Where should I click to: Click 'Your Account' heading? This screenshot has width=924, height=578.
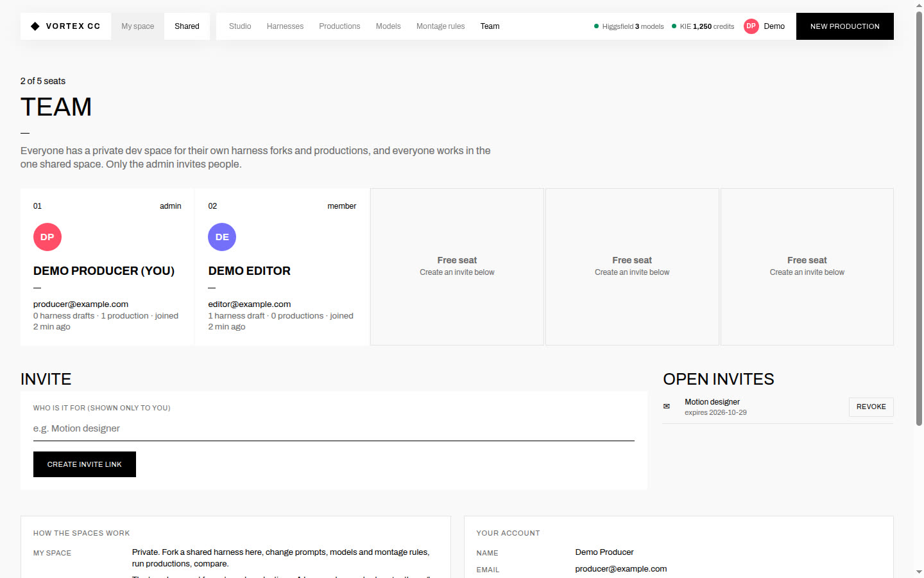(508, 533)
